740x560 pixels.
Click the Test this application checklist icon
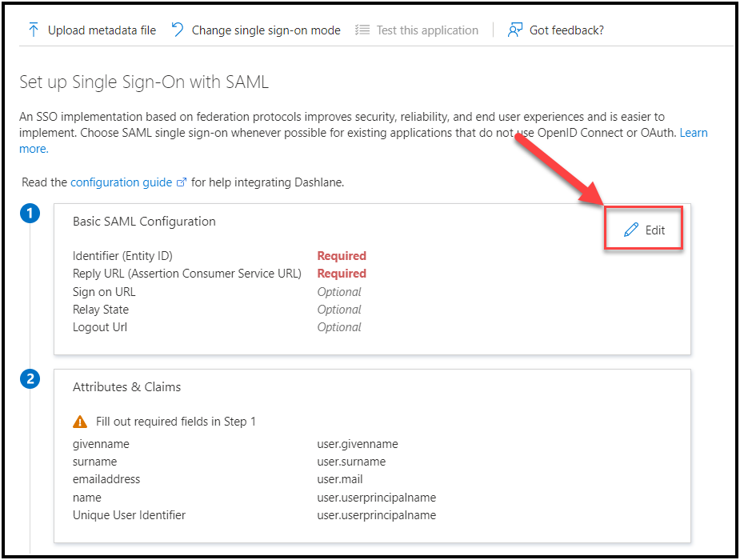pos(362,30)
